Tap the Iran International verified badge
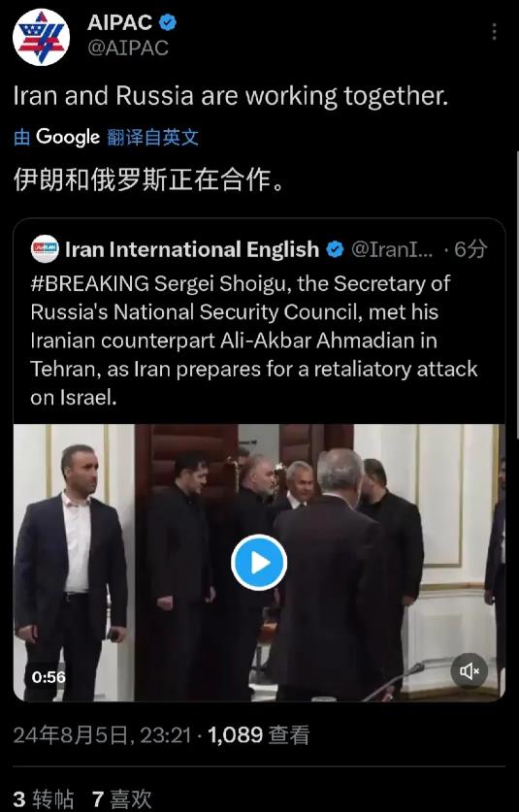Image resolution: width=519 pixels, height=812 pixels. click(335, 249)
